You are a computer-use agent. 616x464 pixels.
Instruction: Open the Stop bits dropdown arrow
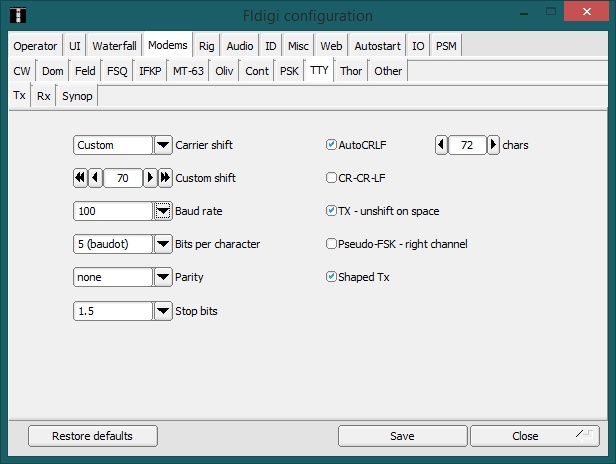click(163, 311)
